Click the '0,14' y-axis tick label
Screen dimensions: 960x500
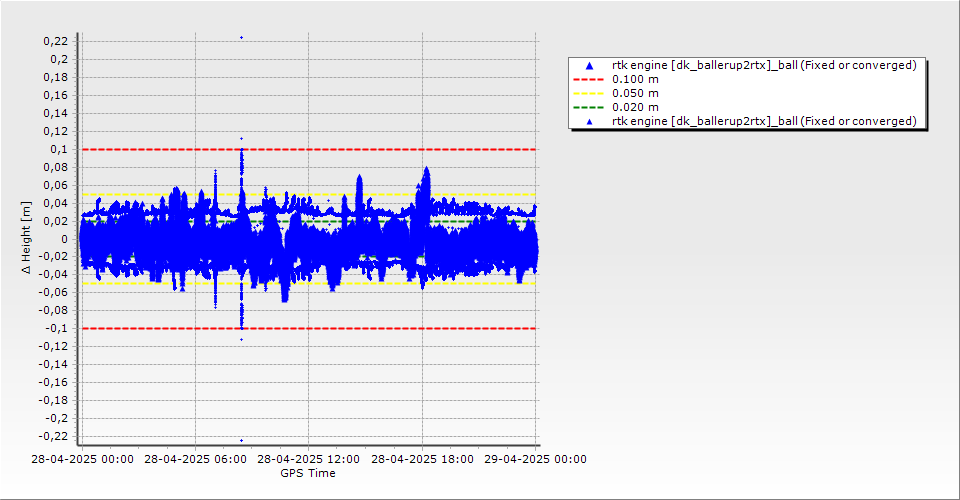(56, 113)
